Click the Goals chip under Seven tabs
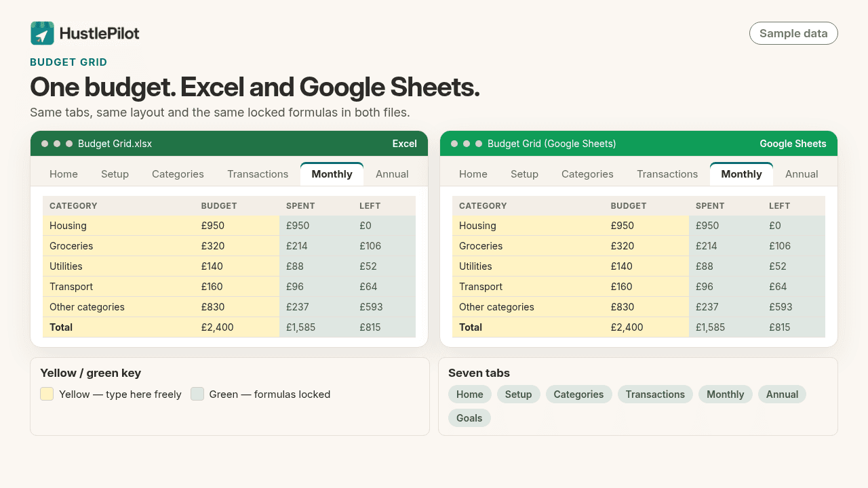Image resolution: width=868 pixels, height=488 pixels. click(469, 418)
